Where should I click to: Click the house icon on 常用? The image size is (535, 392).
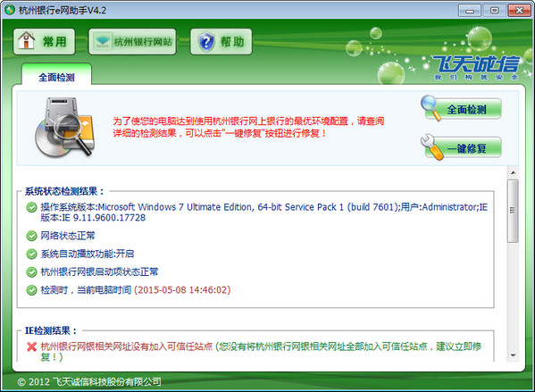tap(27, 40)
